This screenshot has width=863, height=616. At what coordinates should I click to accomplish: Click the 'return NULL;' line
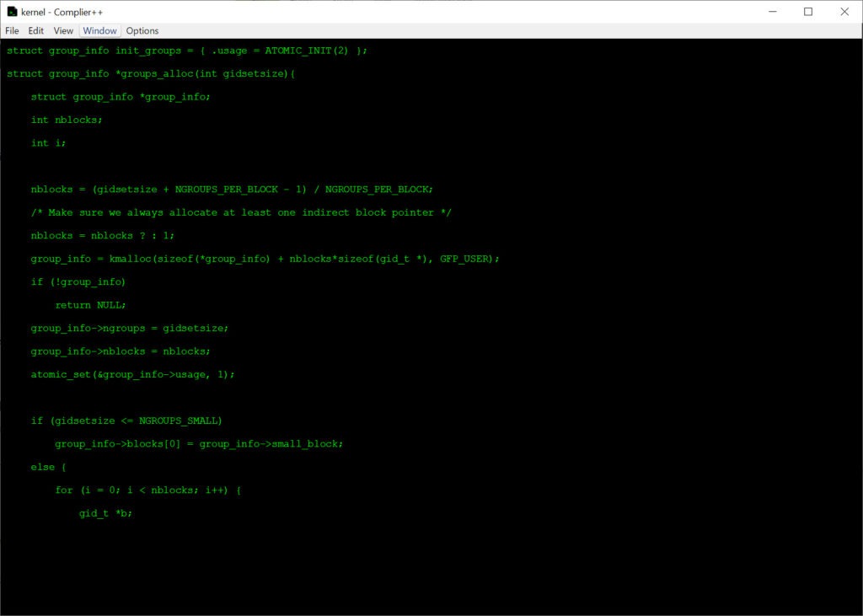click(90, 305)
